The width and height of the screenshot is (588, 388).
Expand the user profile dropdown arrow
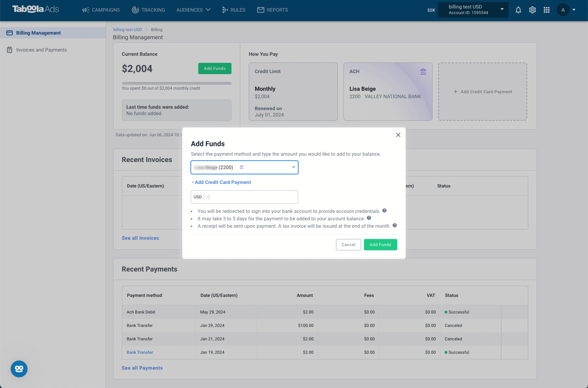click(574, 10)
